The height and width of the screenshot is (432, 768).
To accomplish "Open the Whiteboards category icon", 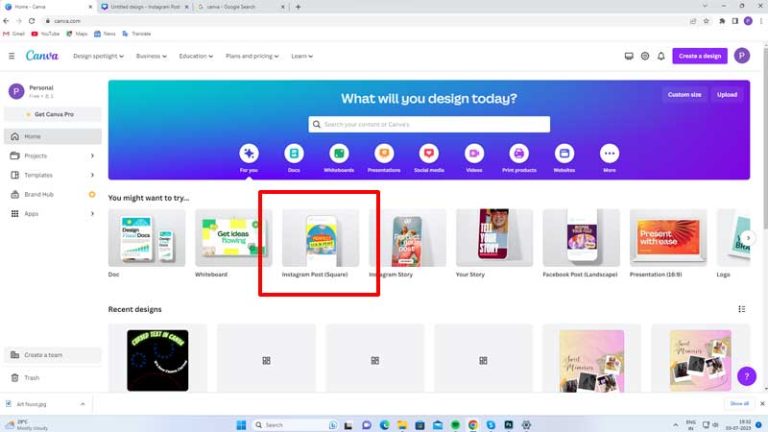I will point(339,153).
